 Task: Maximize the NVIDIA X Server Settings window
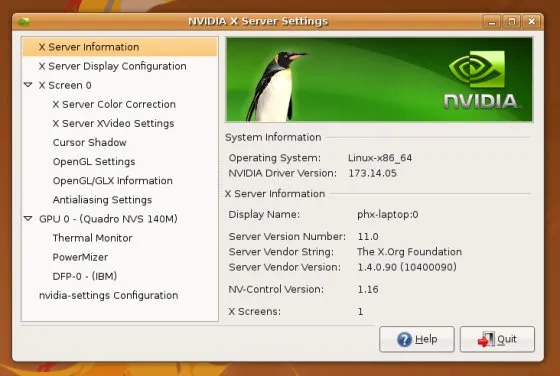pos(511,22)
